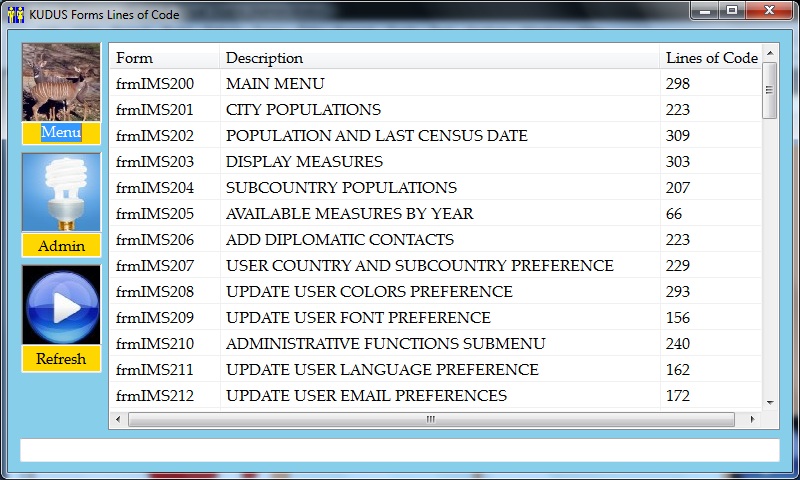Sort by Lines of Code column header
800x480 pixels.
711,58
